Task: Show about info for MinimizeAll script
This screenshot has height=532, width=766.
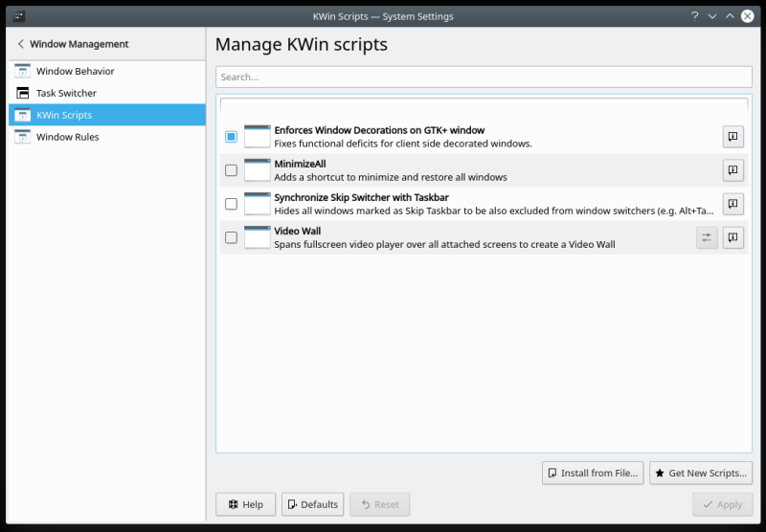Action: [732, 170]
